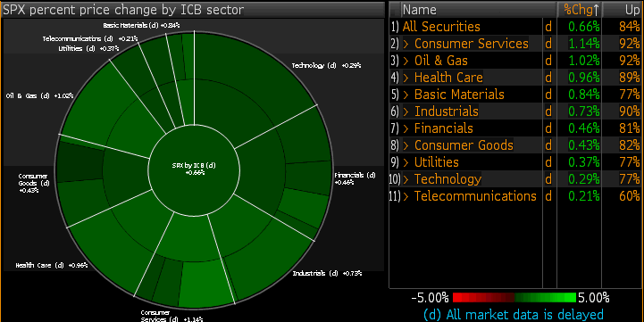Viewport: 644px width, 322px height.
Task: Click Industrials chart label +0.73%
Action: pos(327,273)
